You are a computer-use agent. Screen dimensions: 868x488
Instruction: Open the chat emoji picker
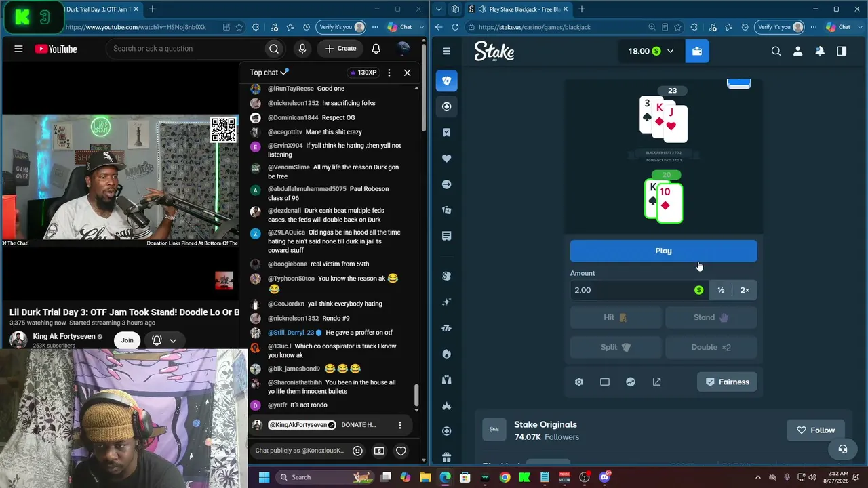pyautogui.click(x=357, y=451)
